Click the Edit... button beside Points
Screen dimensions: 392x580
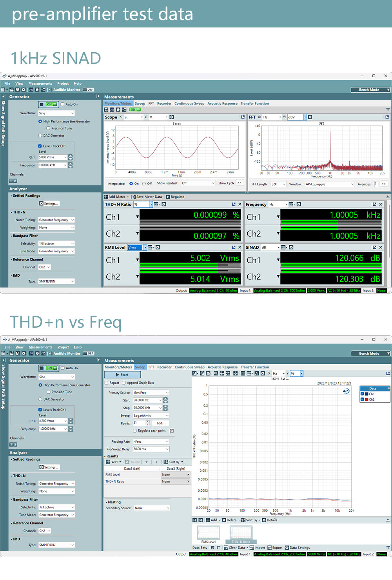[161, 423]
